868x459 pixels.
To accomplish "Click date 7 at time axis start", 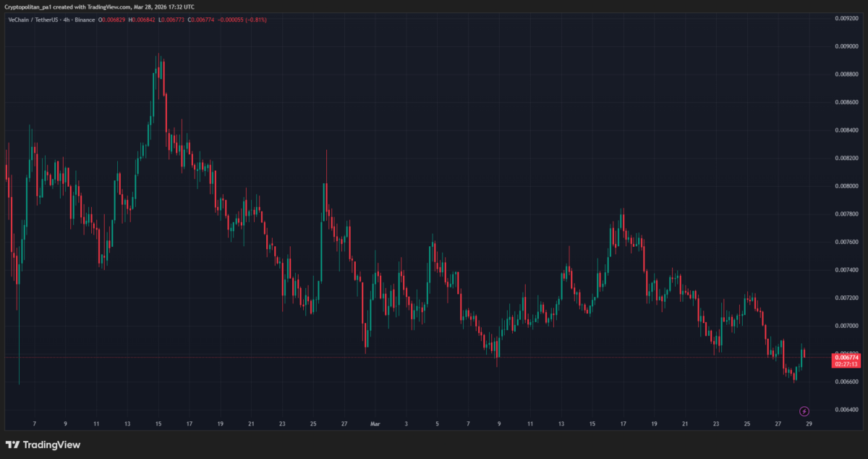I will tap(35, 424).
